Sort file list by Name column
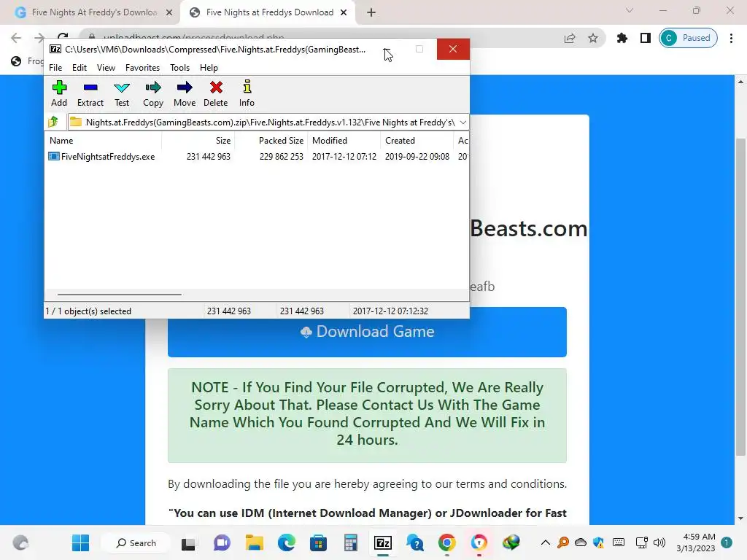The height and width of the screenshot is (560, 747). click(x=104, y=141)
